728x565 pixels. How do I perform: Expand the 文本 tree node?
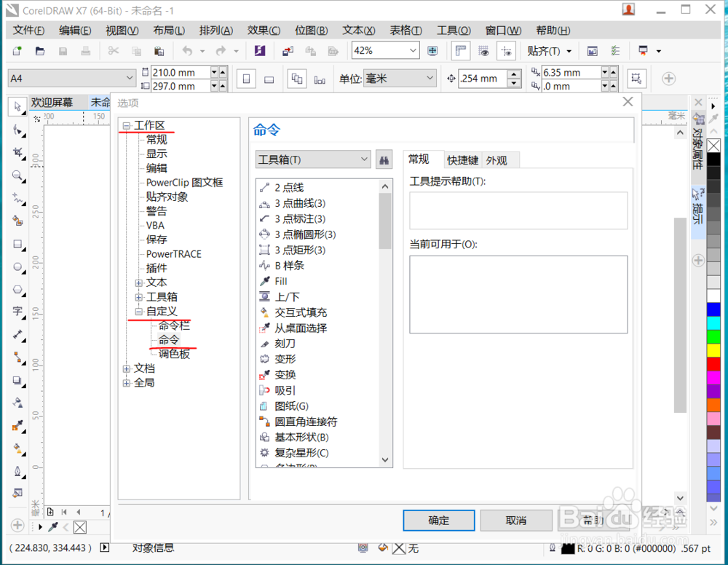click(x=139, y=282)
